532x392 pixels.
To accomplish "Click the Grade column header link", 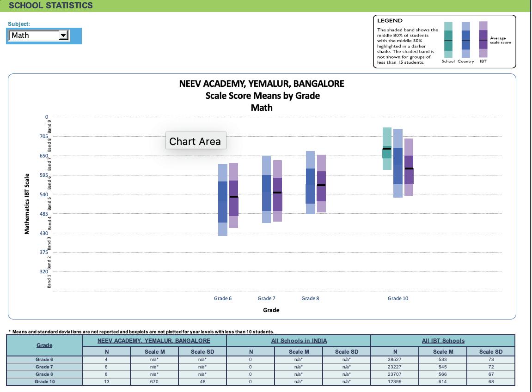I will pos(44,345).
